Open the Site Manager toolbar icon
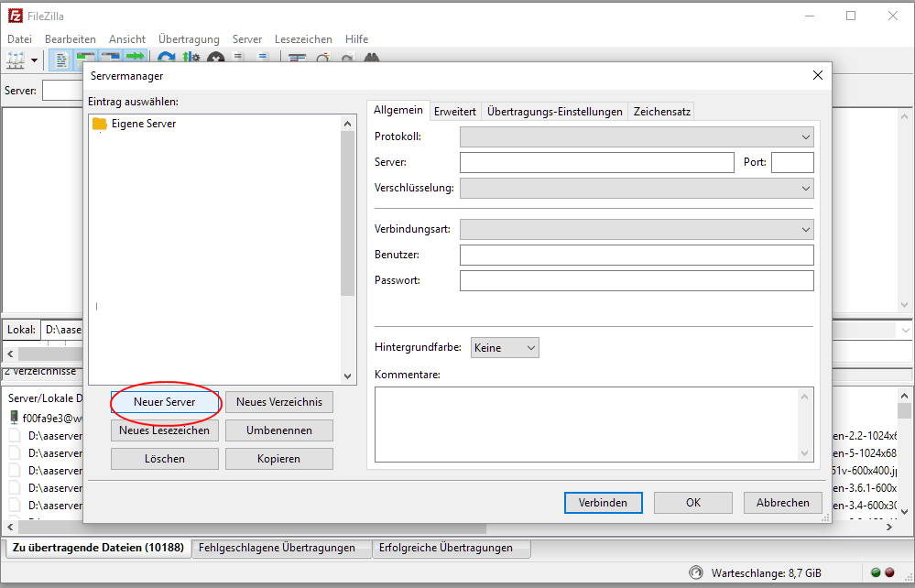This screenshot has height=588, width=915. click(16, 60)
